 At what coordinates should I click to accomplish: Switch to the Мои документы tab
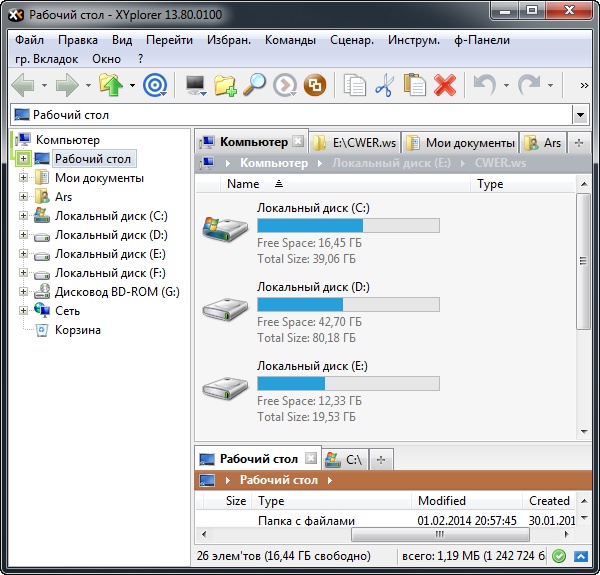(461, 143)
